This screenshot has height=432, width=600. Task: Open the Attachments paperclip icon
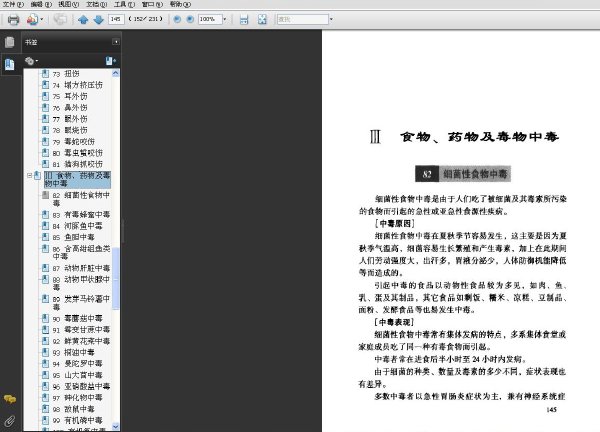(10, 421)
